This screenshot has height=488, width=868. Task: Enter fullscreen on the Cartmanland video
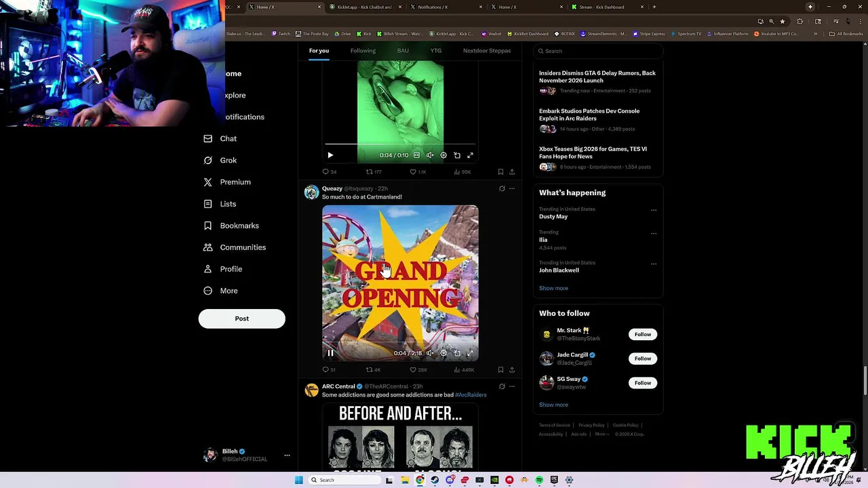[x=470, y=353]
